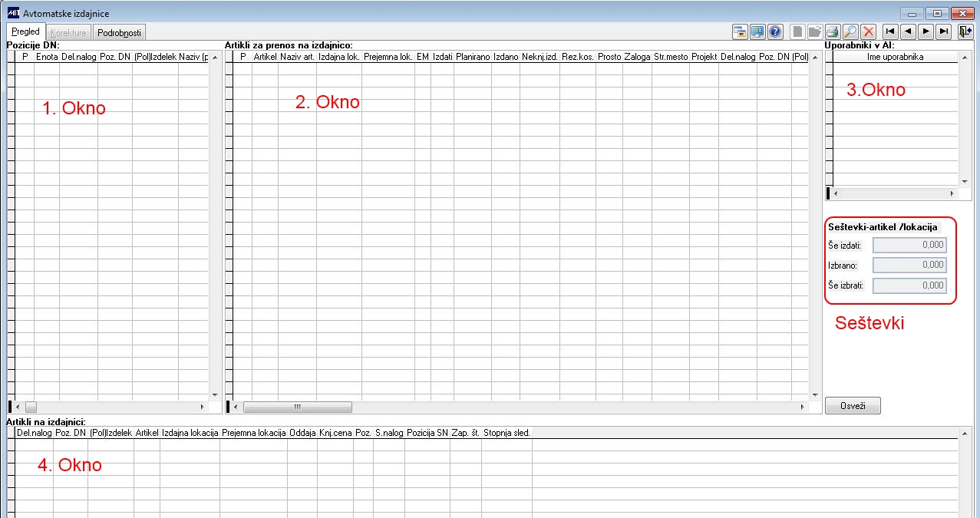Jump to the last record with the arrow icon
The width and height of the screenshot is (980, 518).
click(x=945, y=31)
